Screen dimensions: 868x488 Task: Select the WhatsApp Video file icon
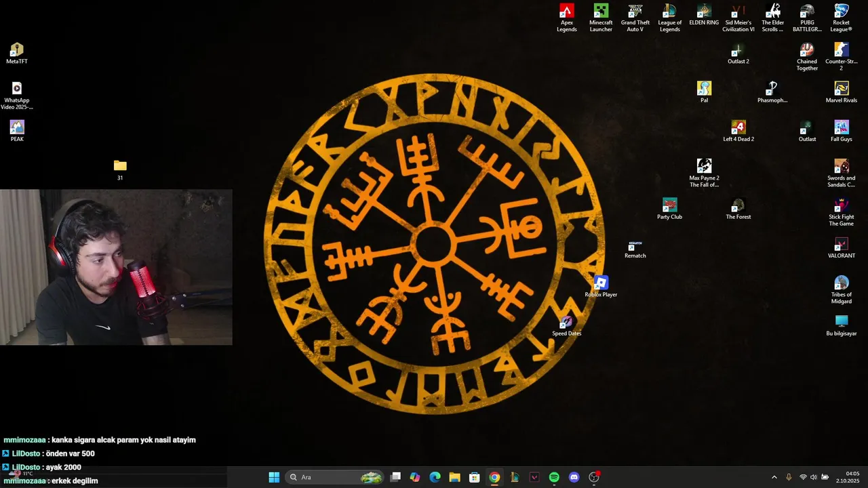(x=17, y=96)
